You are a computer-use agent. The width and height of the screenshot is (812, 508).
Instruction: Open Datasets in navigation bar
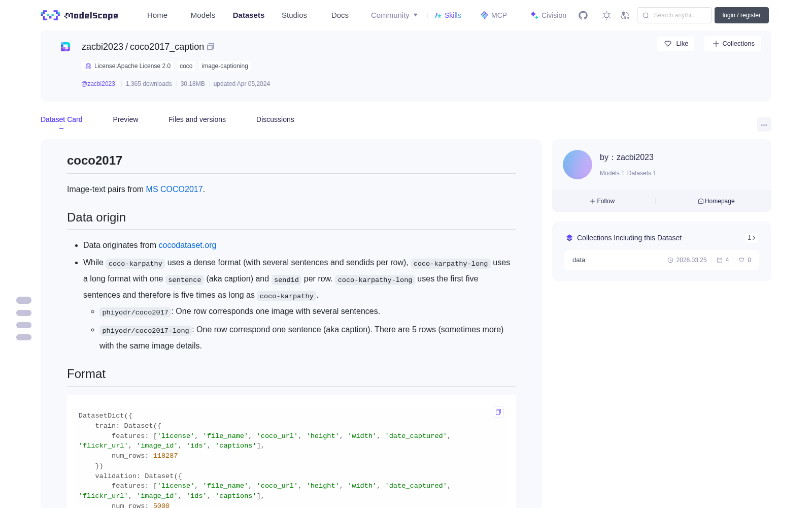click(x=249, y=15)
